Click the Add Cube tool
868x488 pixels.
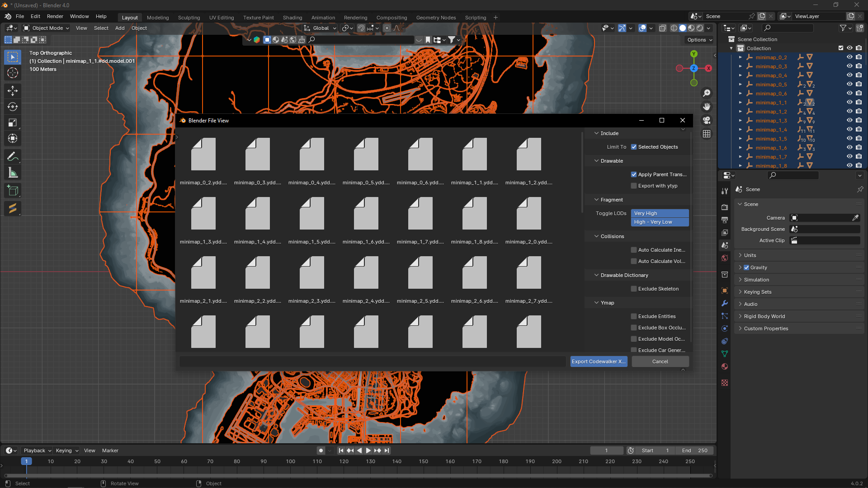click(13, 191)
